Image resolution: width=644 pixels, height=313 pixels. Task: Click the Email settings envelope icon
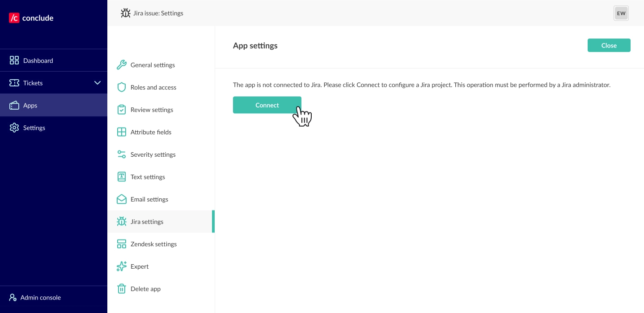122,199
